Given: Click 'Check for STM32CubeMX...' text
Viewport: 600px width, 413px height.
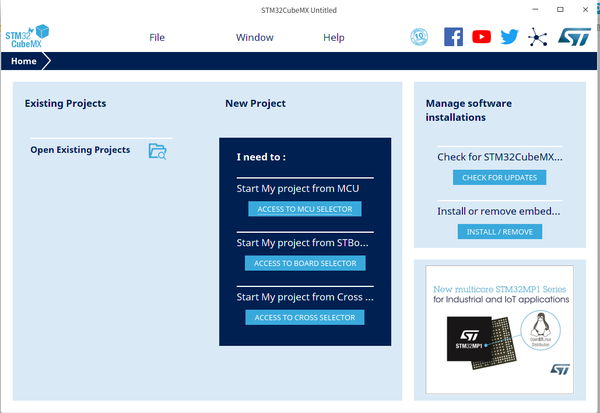Looking at the screenshot, I should coord(500,157).
